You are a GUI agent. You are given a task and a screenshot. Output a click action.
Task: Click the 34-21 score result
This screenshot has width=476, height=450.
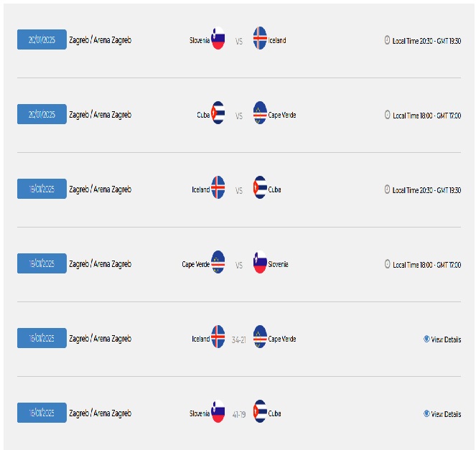[x=239, y=340]
